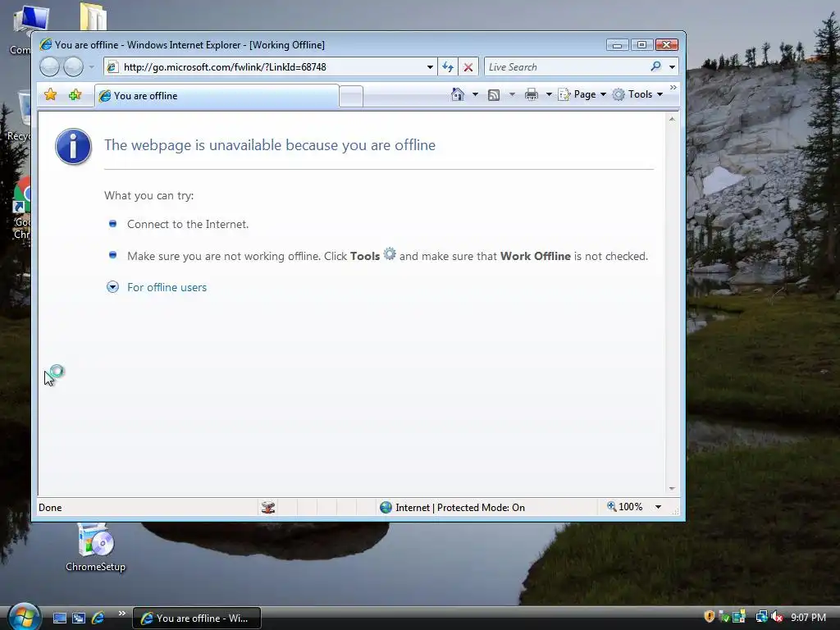The image size is (840, 630).
Task: Click the green checkmark tray icon
Action: click(x=724, y=617)
